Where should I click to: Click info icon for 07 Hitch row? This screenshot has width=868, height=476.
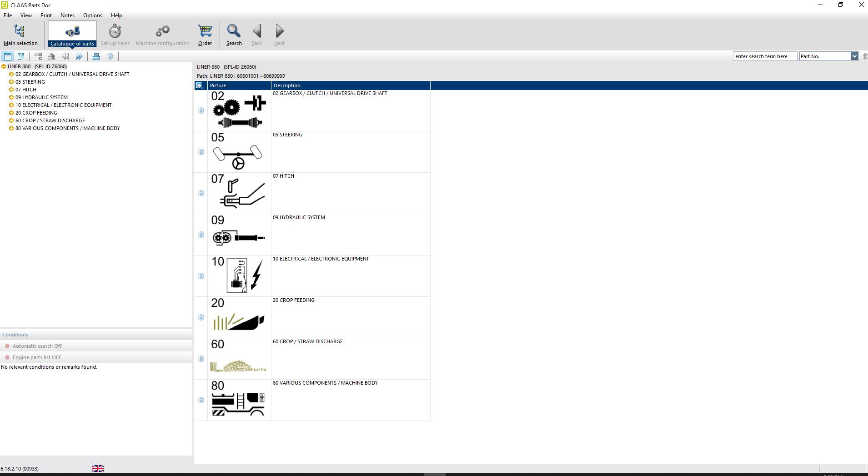(201, 193)
